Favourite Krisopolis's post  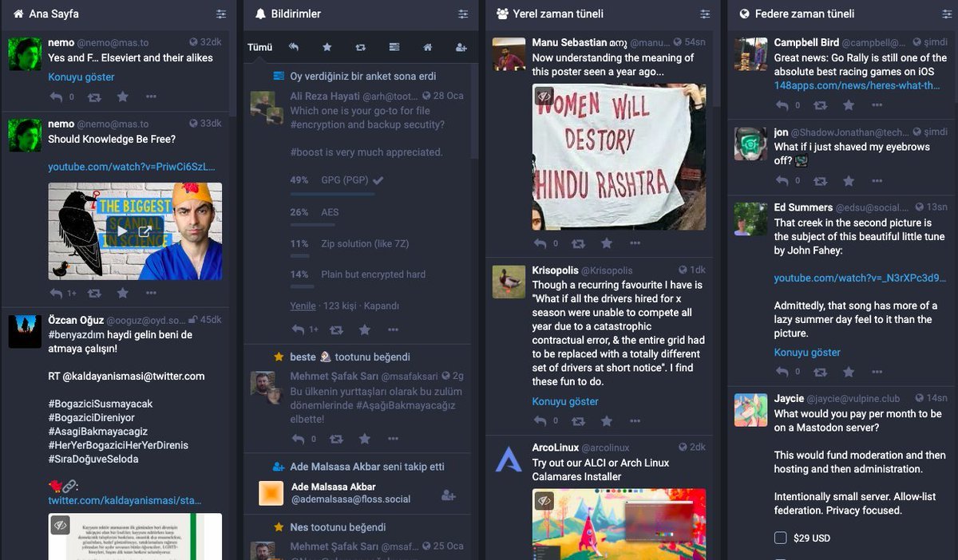[606, 421]
